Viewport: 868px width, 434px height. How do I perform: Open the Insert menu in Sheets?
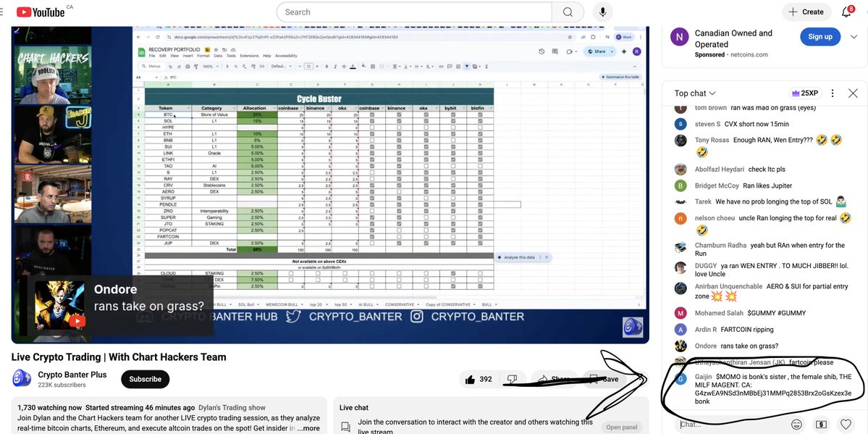point(188,56)
